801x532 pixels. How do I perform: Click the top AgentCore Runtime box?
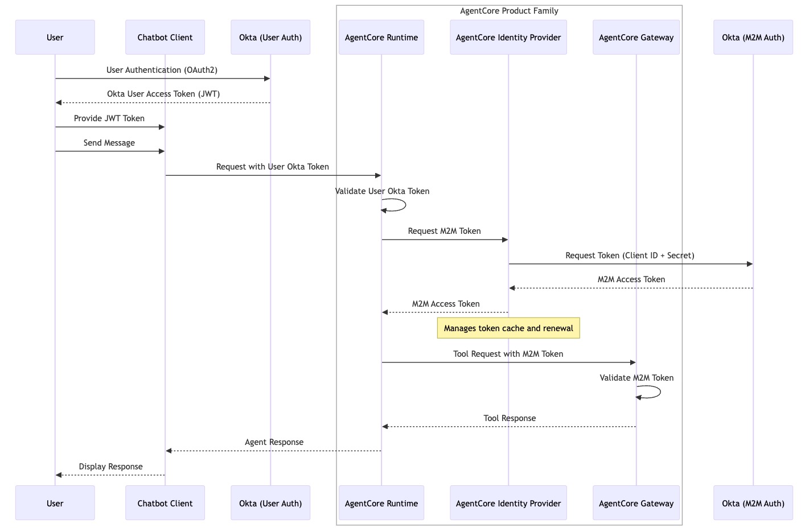[381, 38]
